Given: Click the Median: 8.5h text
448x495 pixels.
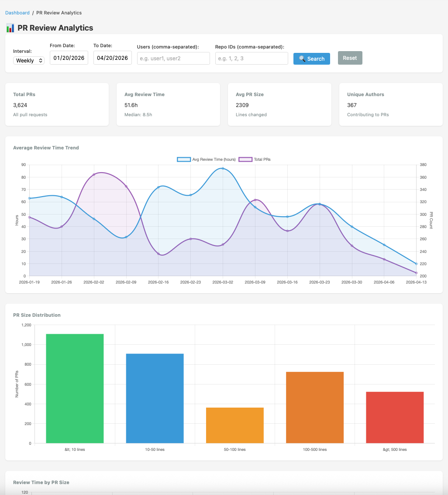Looking at the screenshot, I should (x=138, y=114).
